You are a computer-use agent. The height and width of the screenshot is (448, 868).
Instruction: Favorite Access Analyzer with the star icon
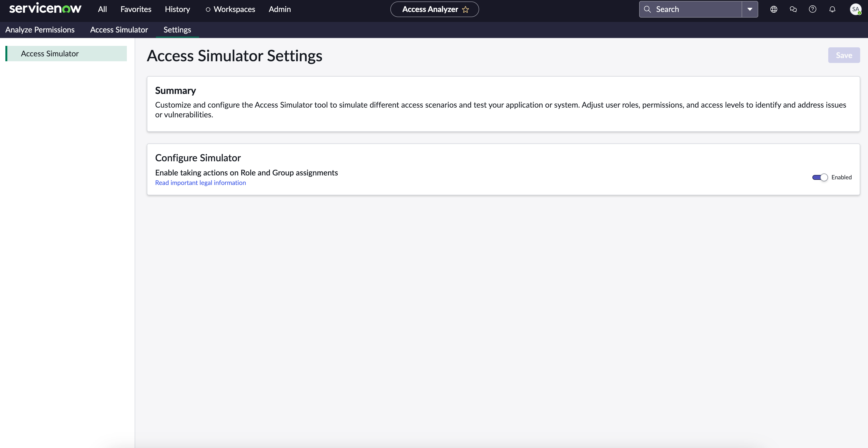click(x=465, y=10)
